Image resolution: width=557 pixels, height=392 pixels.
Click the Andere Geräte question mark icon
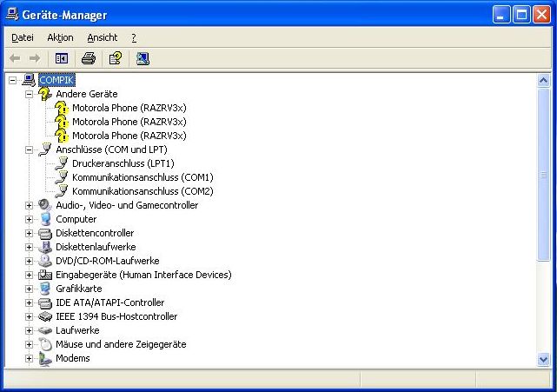click(45, 94)
